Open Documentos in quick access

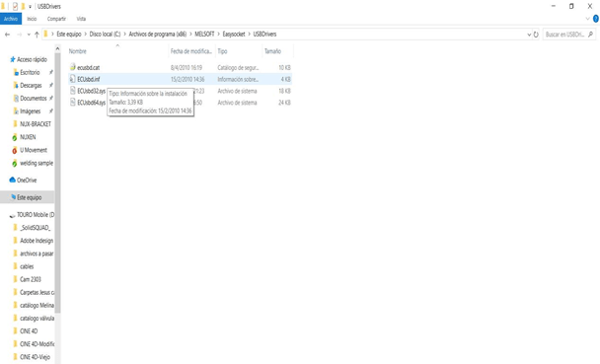(x=34, y=99)
